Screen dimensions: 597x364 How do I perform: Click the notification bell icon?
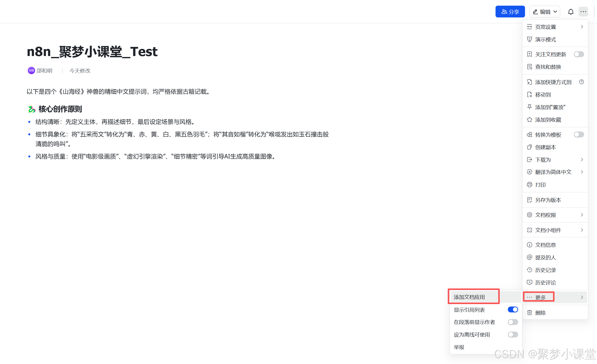coord(570,12)
